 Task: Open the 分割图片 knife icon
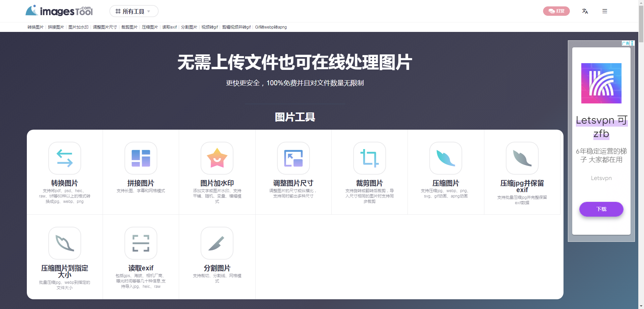[217, 243]
